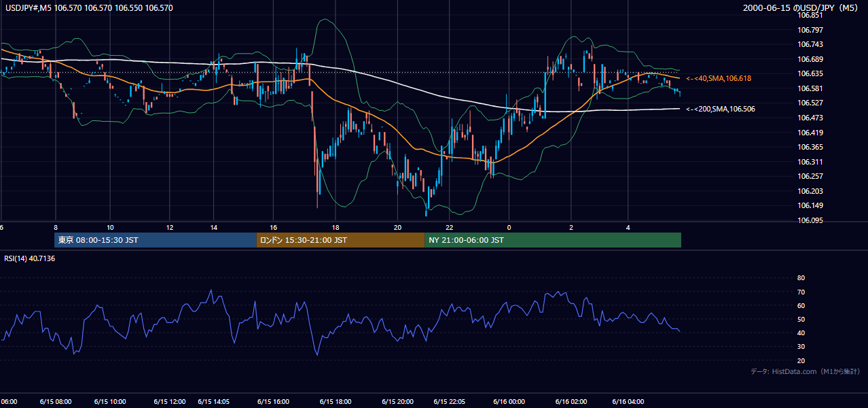Click the RSI 30 level label
The image size is (868, 408).
pos(801,347)
